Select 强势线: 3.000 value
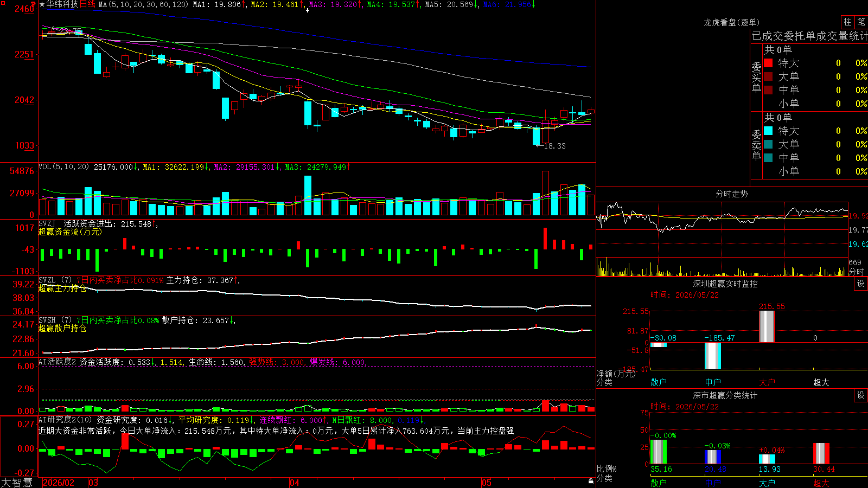Image resolution: width=868 pixels, height=488 pixels. tap(277, 362)
